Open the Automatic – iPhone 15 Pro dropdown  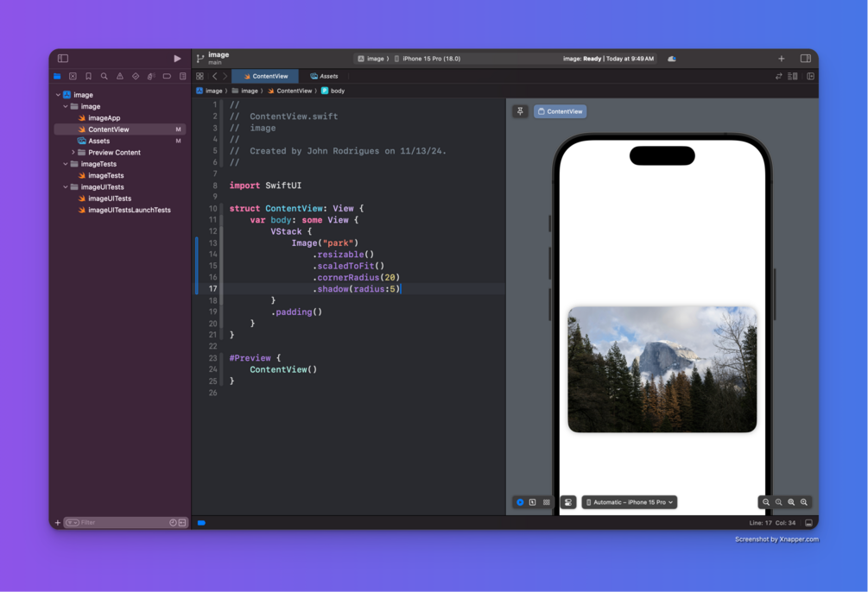click(x=630, y=502)
